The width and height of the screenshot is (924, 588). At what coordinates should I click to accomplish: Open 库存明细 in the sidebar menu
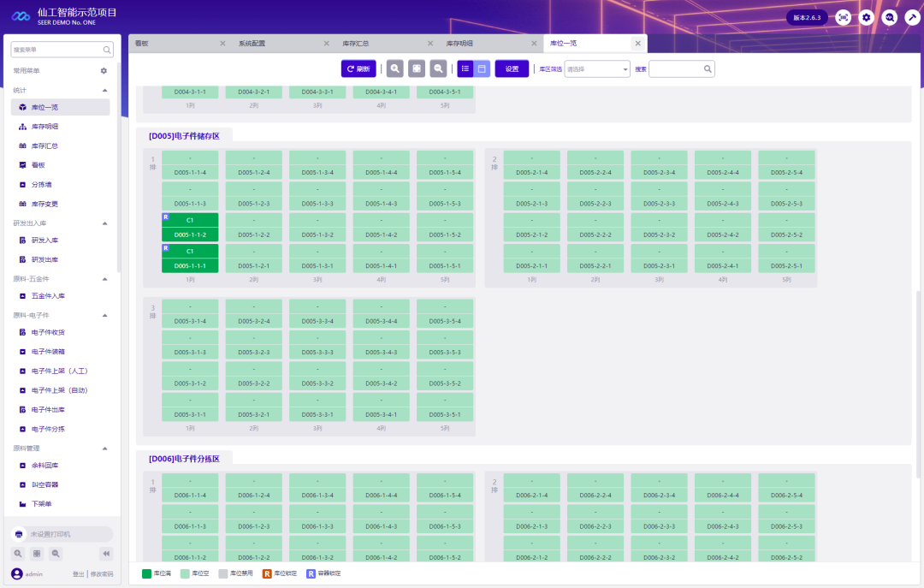point(44,127)
